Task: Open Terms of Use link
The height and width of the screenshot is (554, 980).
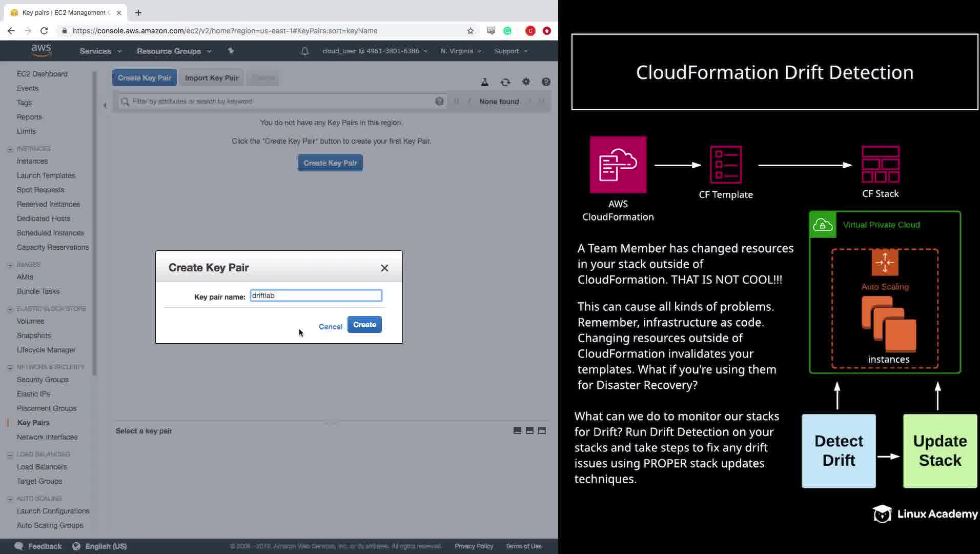Action: click(523, 546)
